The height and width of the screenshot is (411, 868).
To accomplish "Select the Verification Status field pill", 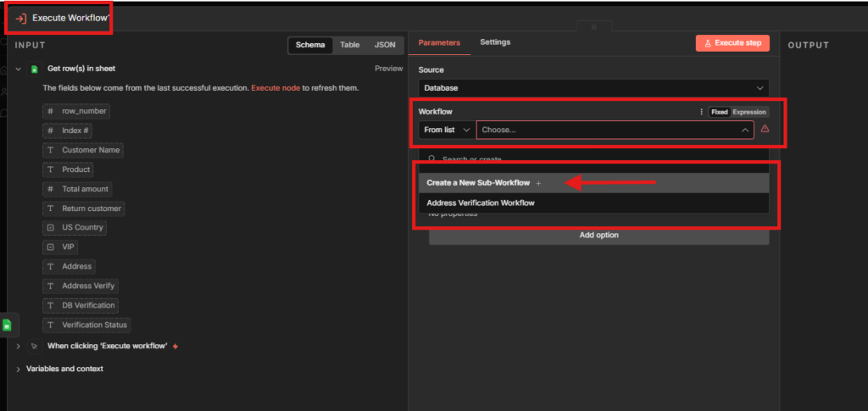I will click(86, 325).
